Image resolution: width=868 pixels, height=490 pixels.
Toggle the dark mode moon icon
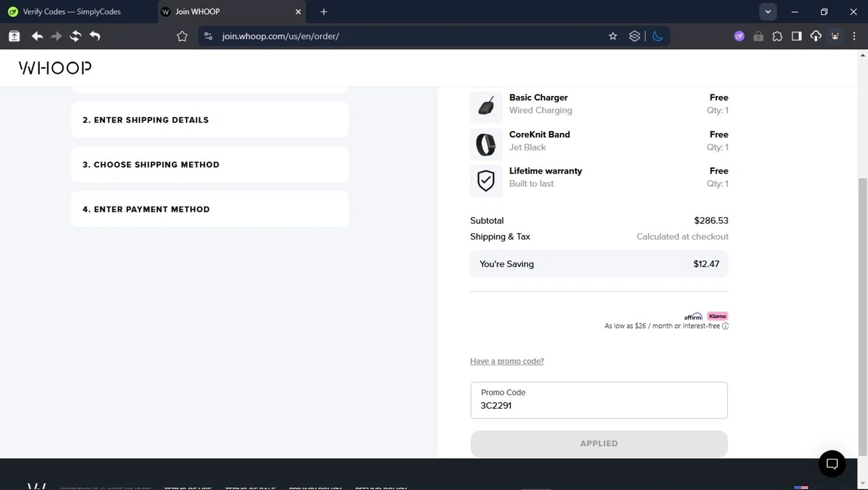657,36
